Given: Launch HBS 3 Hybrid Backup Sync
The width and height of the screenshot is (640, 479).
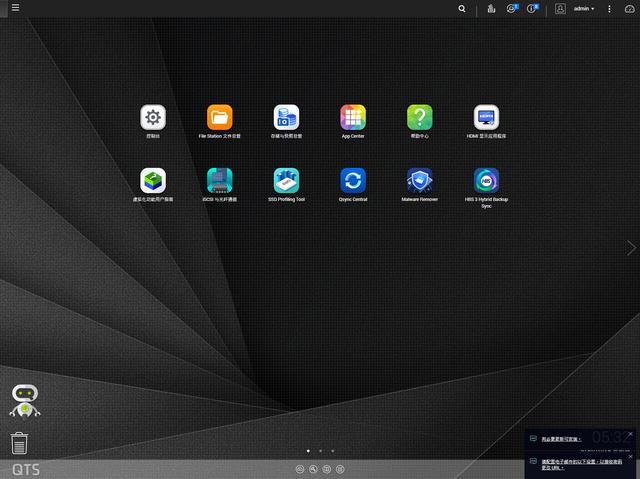Looking at the screenshot, I should point(486,180).
